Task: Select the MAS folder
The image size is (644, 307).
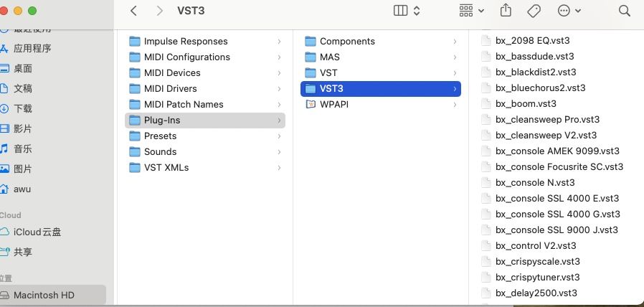Action: tap(330, 57)
